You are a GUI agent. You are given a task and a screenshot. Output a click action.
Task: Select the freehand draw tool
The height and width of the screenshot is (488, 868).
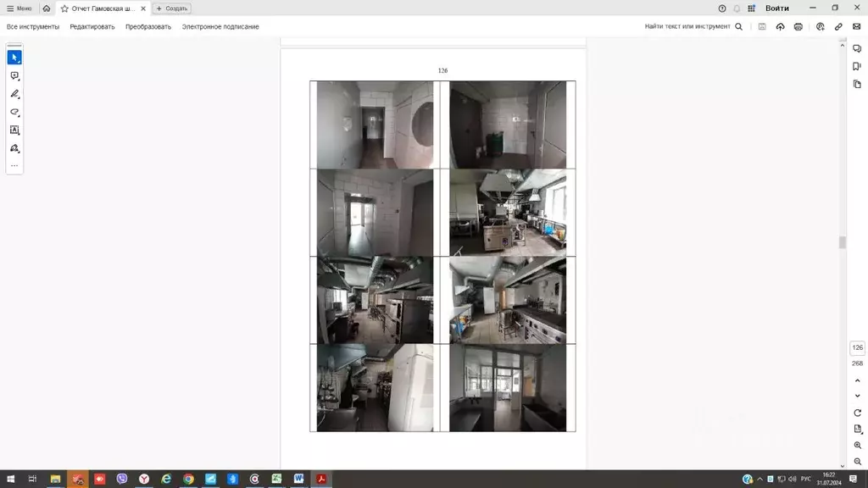(14, 112)
